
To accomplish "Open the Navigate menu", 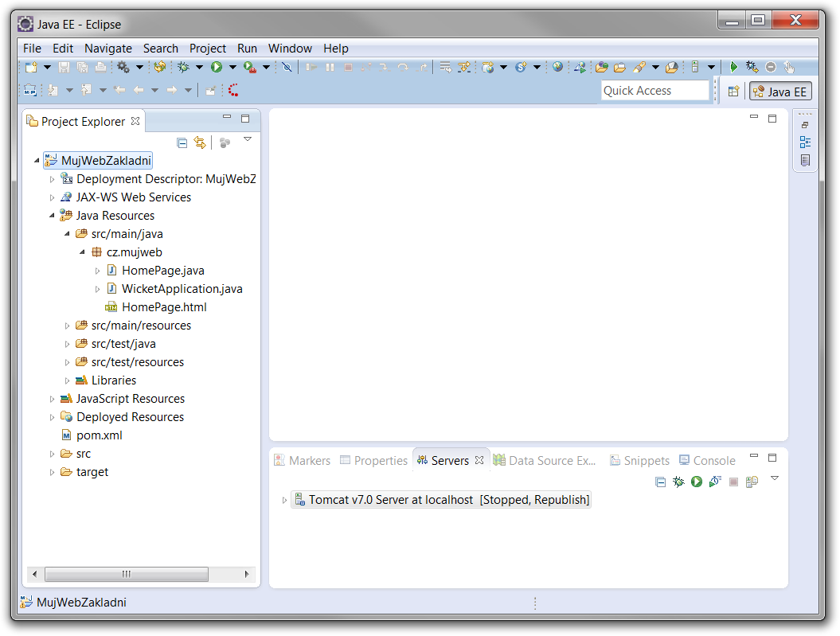I will click(x=107, y=49).
